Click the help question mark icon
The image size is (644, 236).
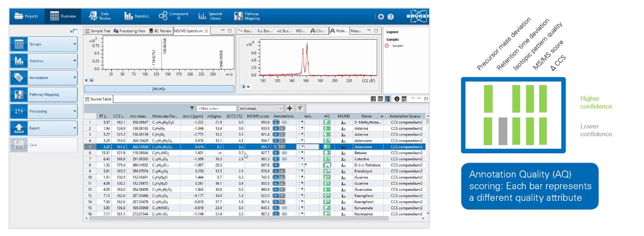[x=390, y=17]
